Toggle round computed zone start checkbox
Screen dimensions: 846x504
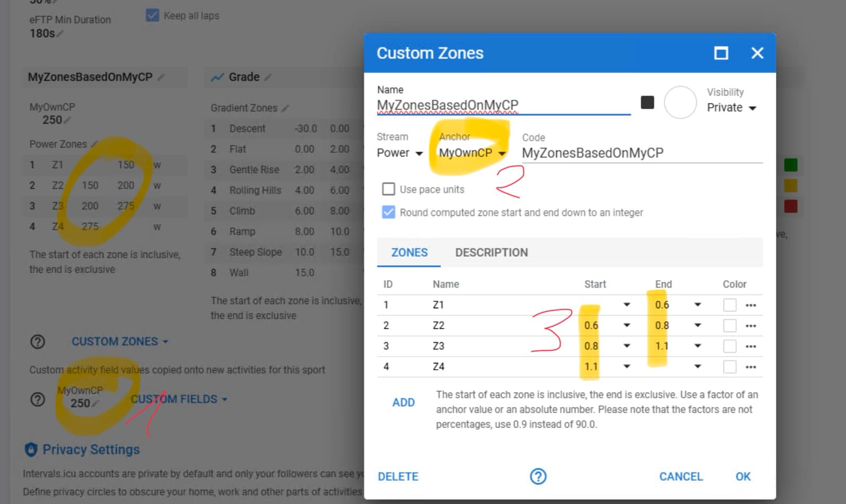point(389,213)
